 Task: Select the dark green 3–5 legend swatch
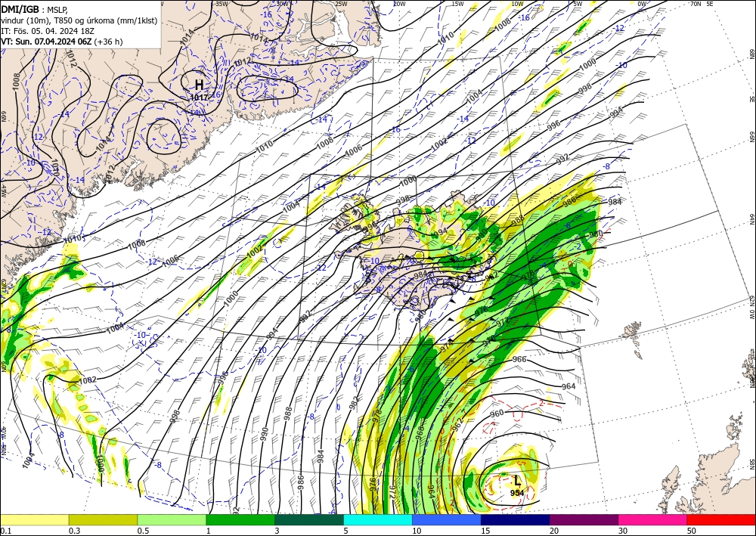click(x=309, y=519)
